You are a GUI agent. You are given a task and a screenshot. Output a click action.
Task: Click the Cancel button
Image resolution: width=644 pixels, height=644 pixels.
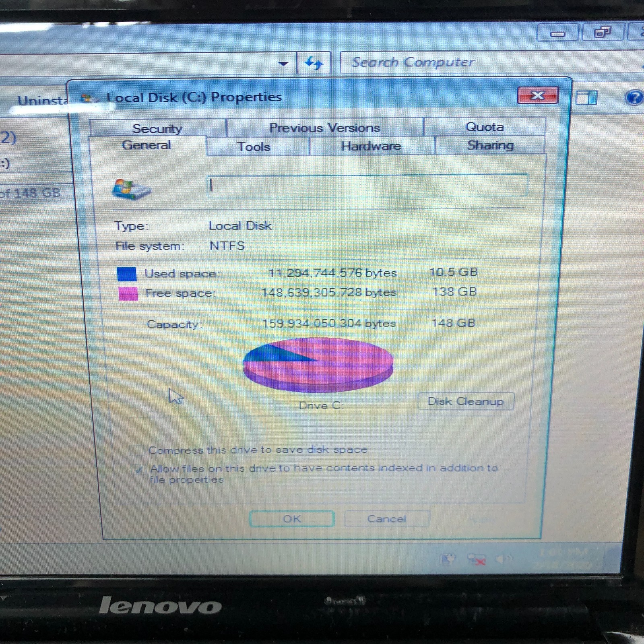[386, 518]
